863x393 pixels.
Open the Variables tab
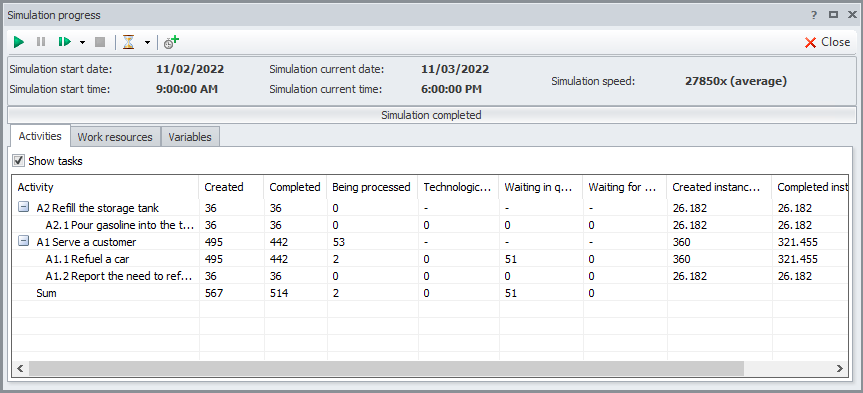[x=190, y=137]
